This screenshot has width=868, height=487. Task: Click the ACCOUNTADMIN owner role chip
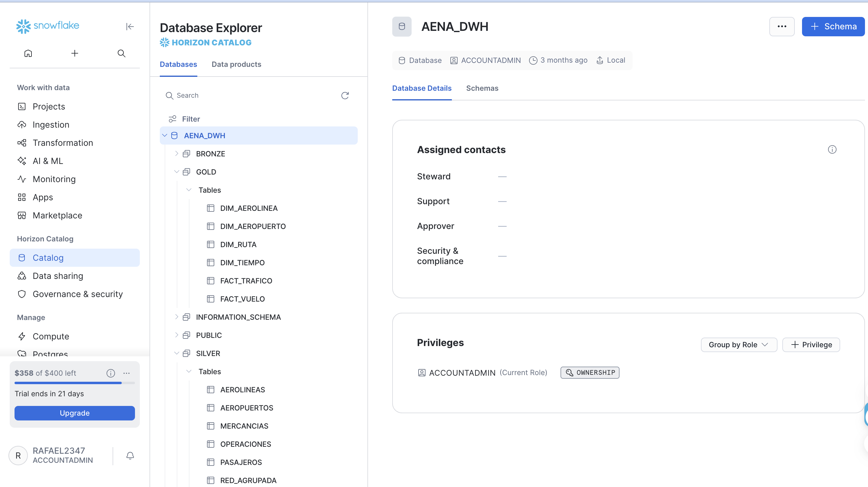click(485, 60)
